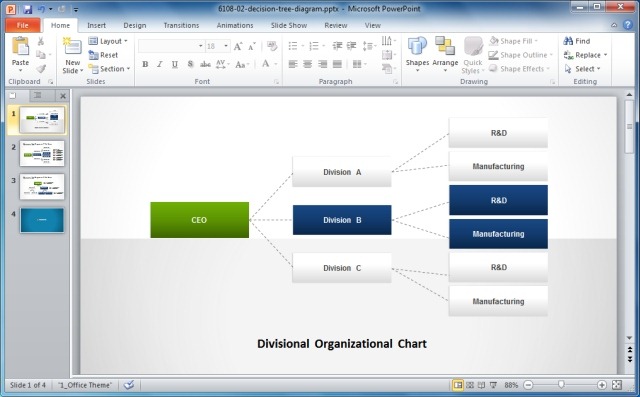Click the zoom slider handle
The width and height of the screenshot is (640, 397).
coord(561,384)
